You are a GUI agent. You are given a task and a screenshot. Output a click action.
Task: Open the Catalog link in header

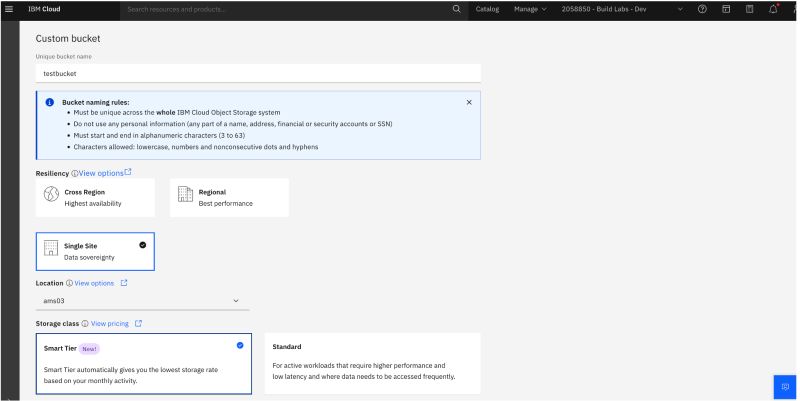pos(487,9)
